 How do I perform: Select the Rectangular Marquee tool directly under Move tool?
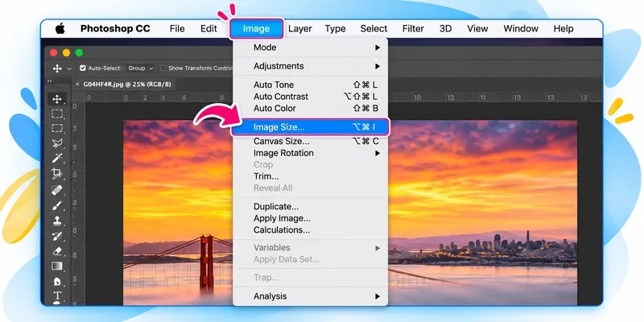point(57,114)
